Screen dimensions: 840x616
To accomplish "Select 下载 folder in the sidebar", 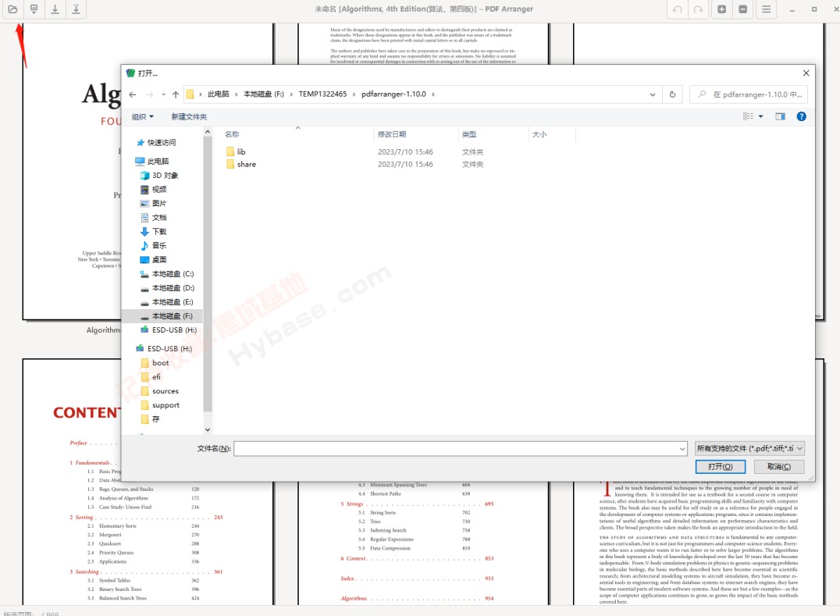I will pos(153,231).
